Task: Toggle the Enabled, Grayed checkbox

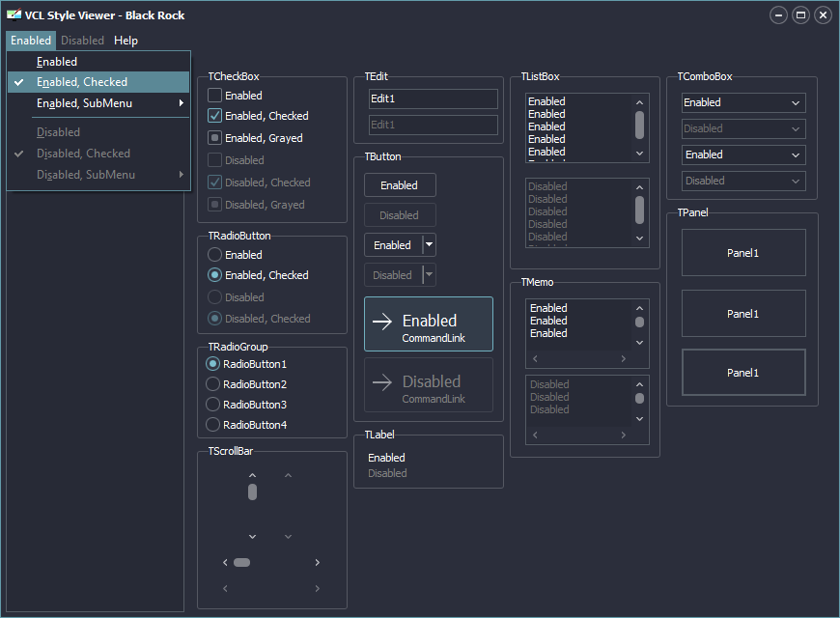Action: [x=214, y=138]
